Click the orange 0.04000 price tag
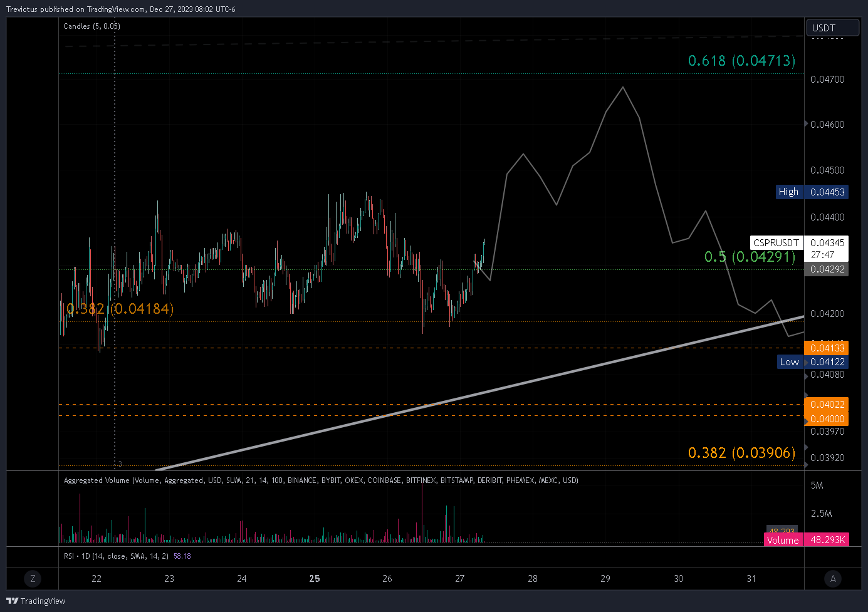This screenshot has height=612, width=868. pyautogui.click(x=827, y=419)
